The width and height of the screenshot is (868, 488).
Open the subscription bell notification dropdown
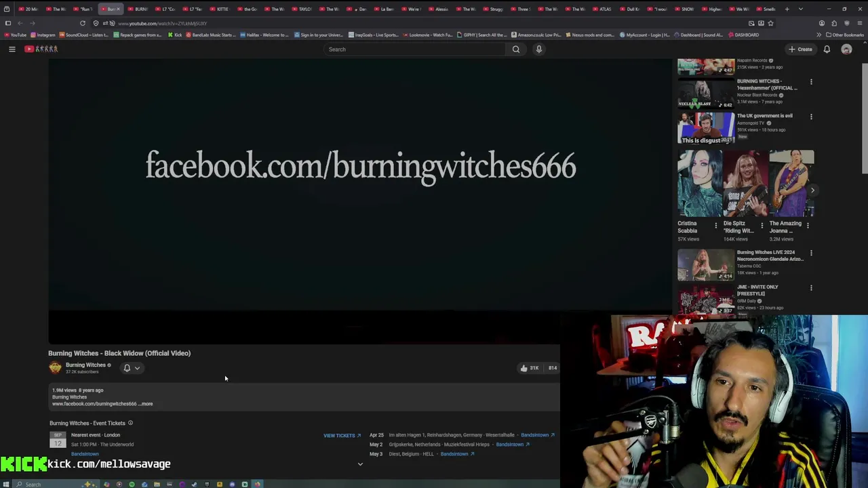point(132,368)
